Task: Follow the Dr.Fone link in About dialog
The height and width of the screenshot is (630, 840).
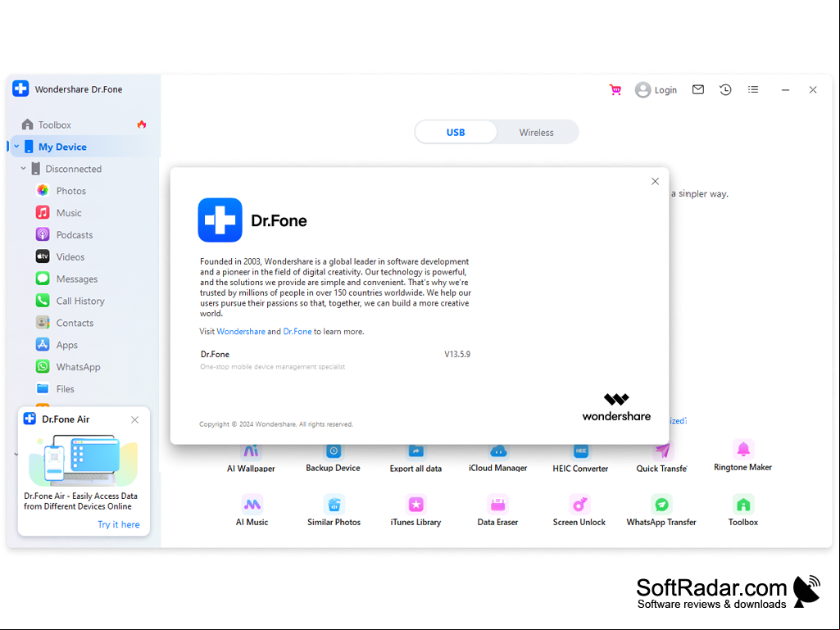Action: [x=297, y=332]
